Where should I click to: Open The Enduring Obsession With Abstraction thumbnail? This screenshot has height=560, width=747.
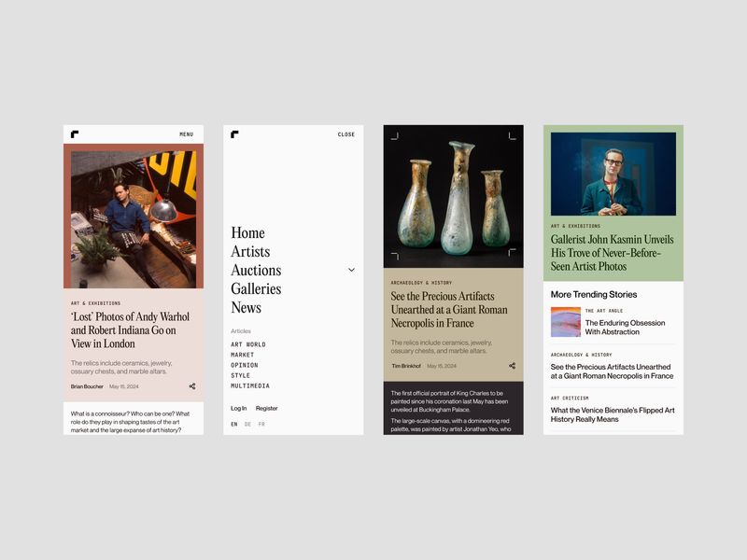(x=566, y=322)
